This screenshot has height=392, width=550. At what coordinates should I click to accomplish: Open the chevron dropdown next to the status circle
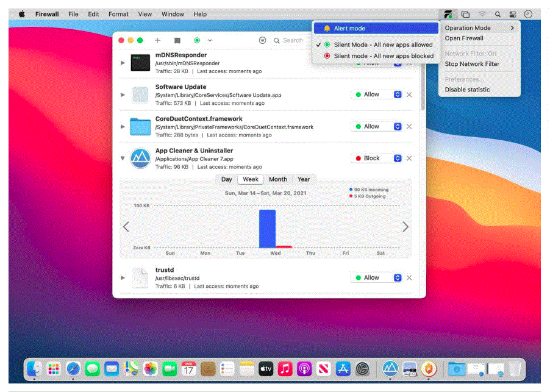click(210, 40)
